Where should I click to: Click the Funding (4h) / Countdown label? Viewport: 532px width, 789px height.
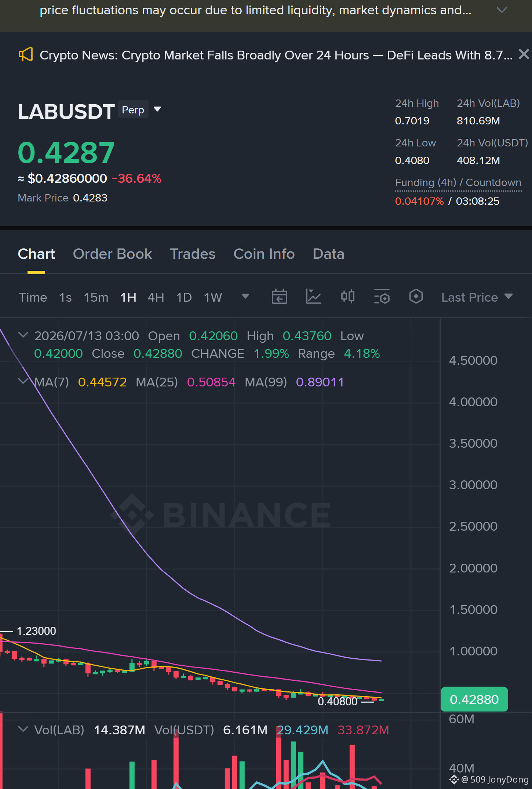click(x=458, y=182)
